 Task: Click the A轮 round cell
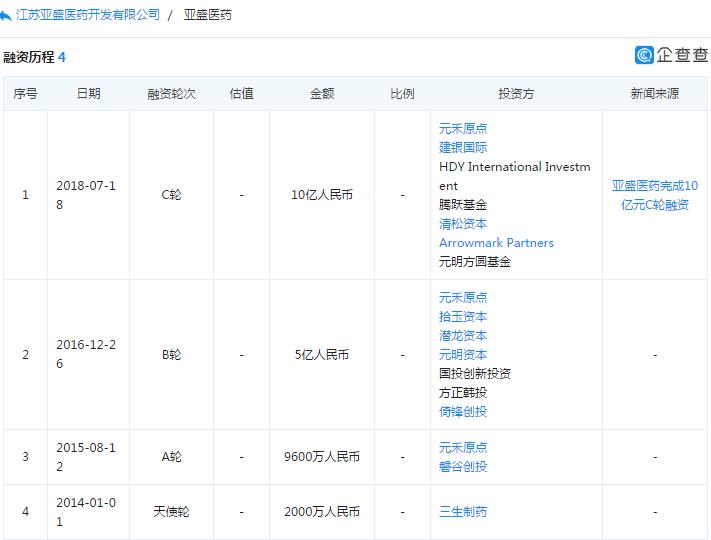tap(171, 457)
